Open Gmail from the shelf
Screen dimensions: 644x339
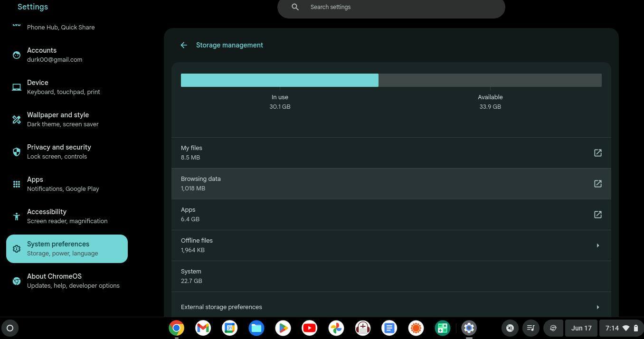pos(203,328)
